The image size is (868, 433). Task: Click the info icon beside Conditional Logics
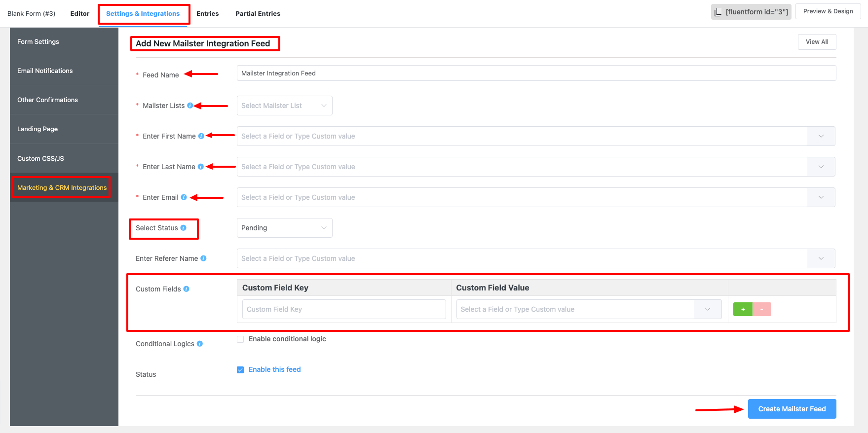click(199, 344)
